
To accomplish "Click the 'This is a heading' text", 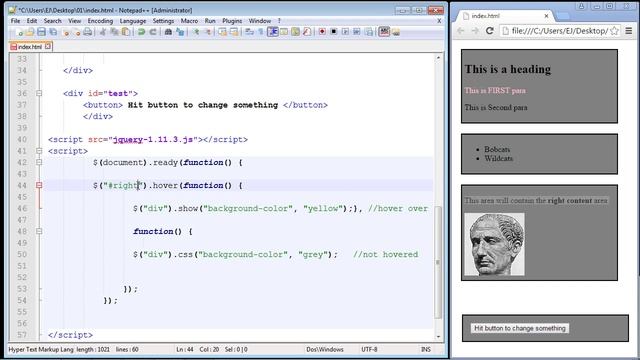I will click(508, 69).
